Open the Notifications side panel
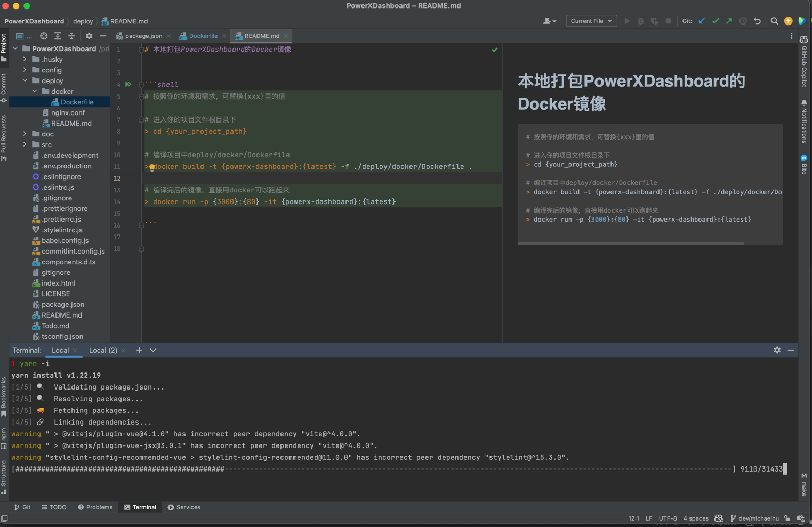The image size is (812, 527). (x=804, y=121)
